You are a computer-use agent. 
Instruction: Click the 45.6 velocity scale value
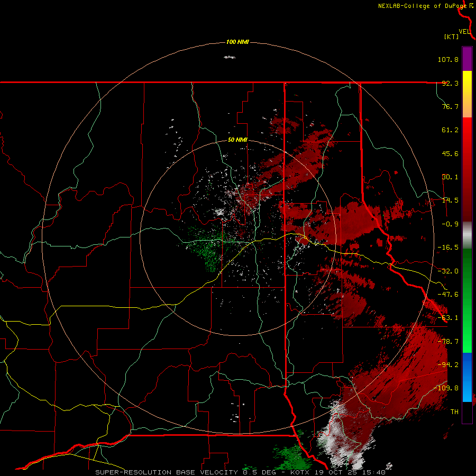[x=450, y=153]
